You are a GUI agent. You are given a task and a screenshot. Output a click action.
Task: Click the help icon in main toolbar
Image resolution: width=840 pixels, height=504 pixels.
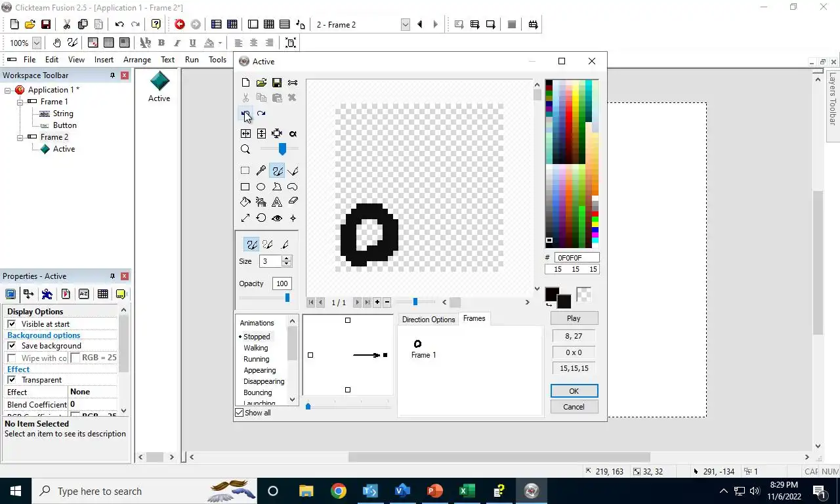pyautogui.click(x=156, y=24)
